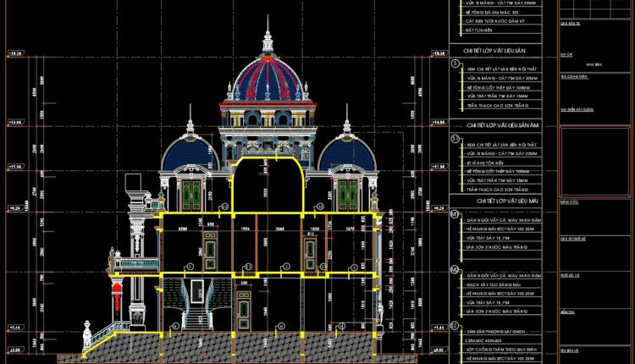Click the circled S marker in the legend
This screenshot has height=364, width=635.
tap(456, 63)
